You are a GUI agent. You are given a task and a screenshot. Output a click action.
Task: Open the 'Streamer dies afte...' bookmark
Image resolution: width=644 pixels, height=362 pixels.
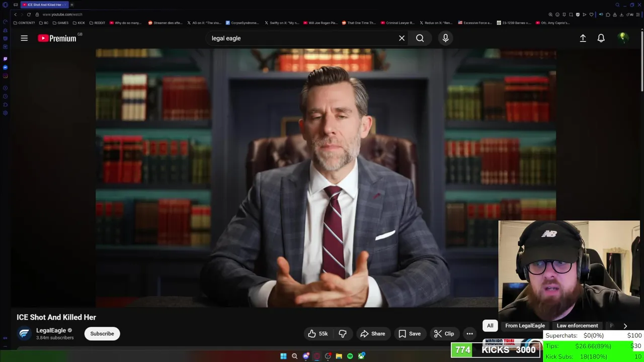point(165,23)
